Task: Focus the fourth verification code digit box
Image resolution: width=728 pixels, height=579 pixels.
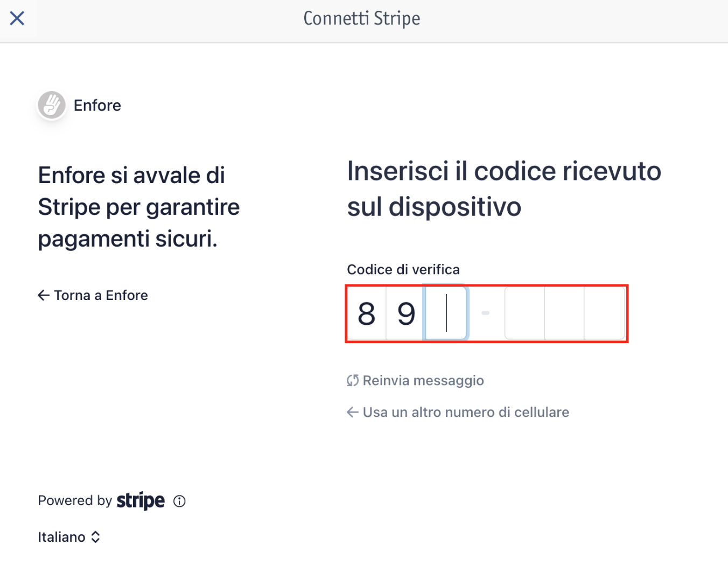Action: pos(524,313)
